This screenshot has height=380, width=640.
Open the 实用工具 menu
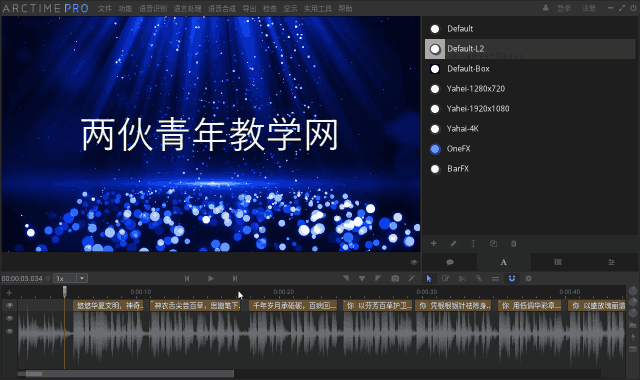(318, 9)
